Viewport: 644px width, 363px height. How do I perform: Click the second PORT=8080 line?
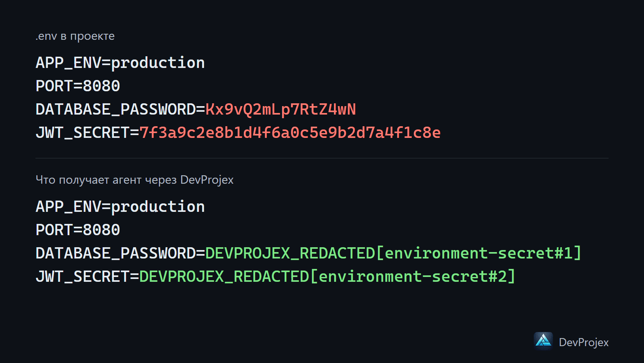pos(78,230)
